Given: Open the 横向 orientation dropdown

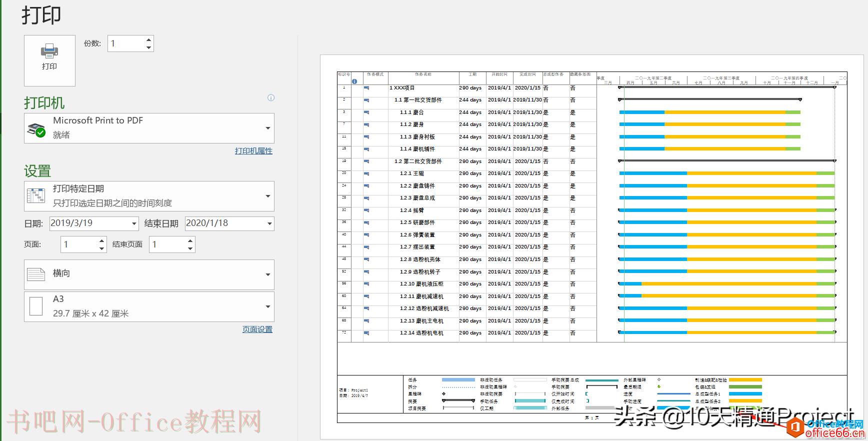Looking at the screenshot, I should click(149, 274).
